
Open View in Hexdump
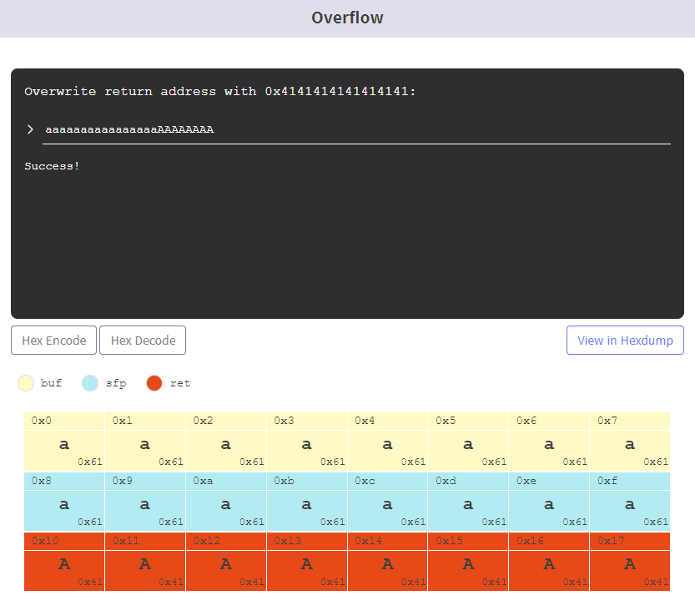point(625,341)
